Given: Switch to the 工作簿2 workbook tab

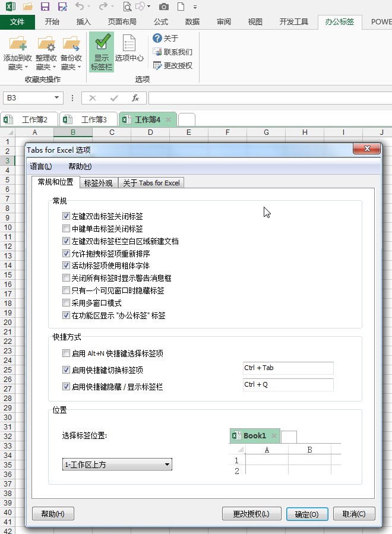Looking at the screenshot, I should (30, 119).
